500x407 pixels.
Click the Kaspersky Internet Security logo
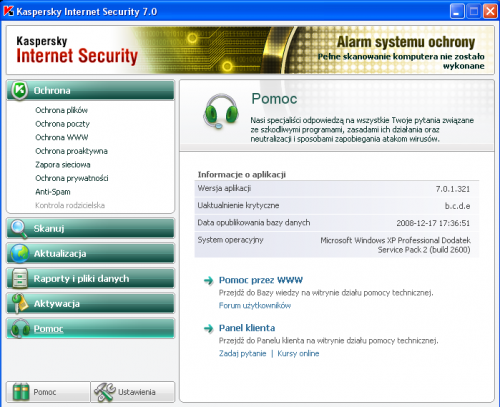pyautogui.click(x=77, y=51)
